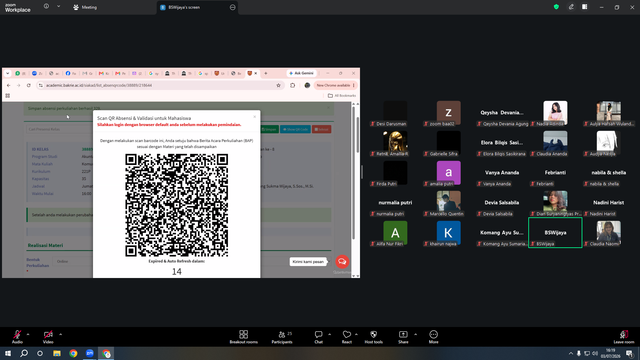Start screen Share

click(403, 337)
